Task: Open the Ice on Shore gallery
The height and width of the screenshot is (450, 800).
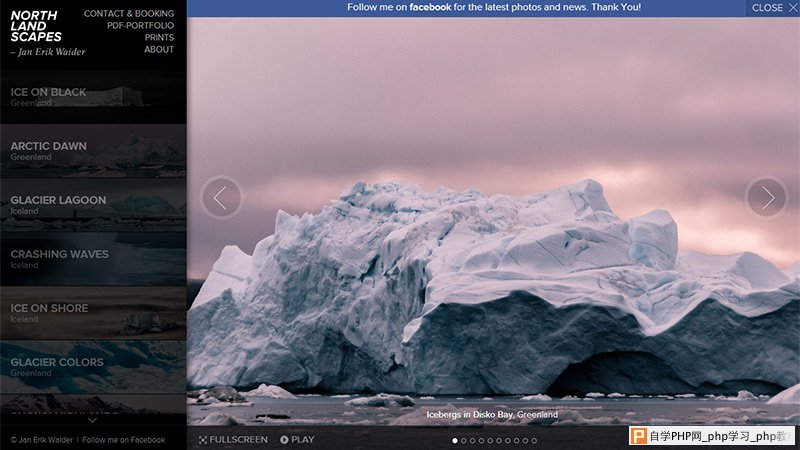Action: (x=93, y=313)
